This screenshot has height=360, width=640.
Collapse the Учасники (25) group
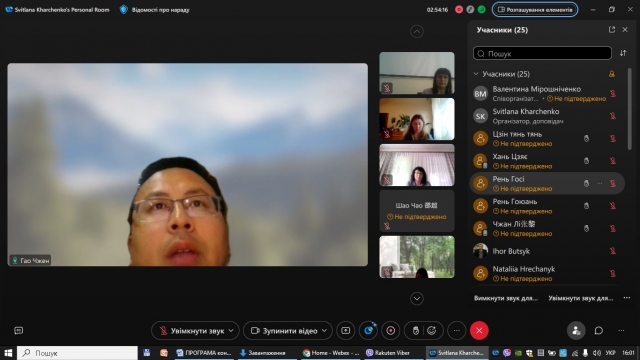click(x=476, y=74)
